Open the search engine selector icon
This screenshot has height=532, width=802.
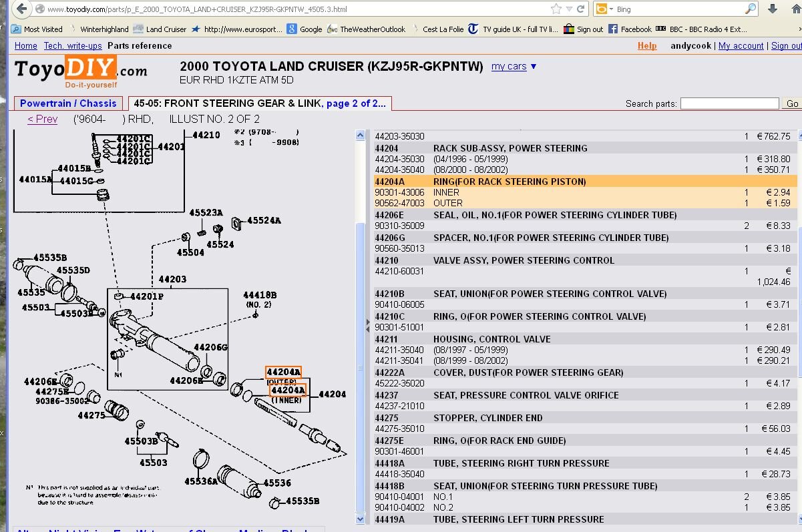click(x=602, y=9)
